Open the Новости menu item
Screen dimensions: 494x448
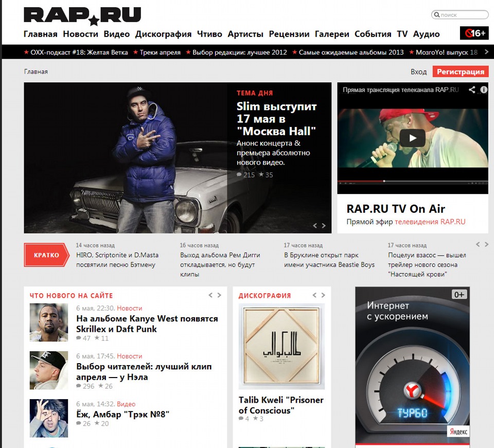pyautogui.click(x=79, y=34)
